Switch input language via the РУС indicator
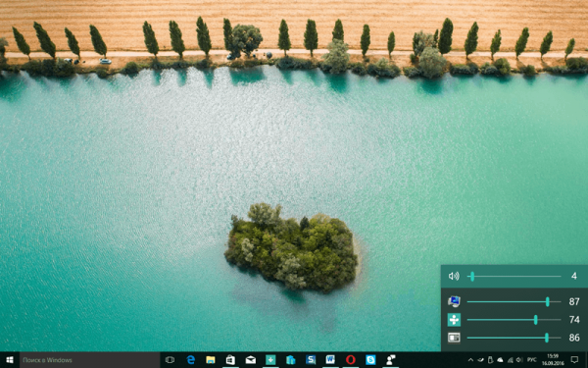 point(532,360)
